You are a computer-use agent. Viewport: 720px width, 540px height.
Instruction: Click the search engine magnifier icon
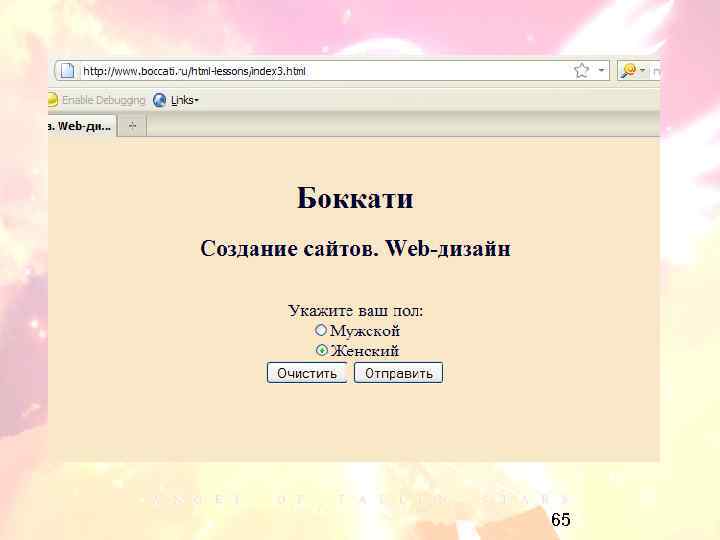628,70
